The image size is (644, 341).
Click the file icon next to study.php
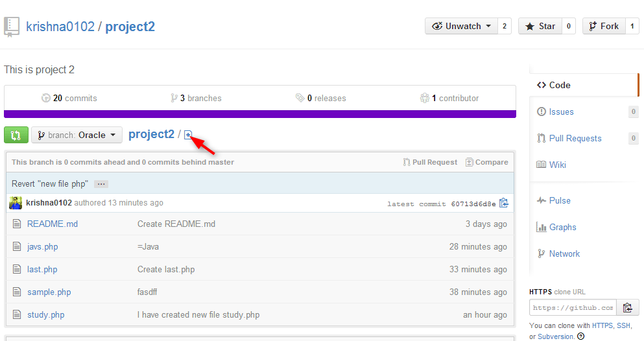click(17, 314)
